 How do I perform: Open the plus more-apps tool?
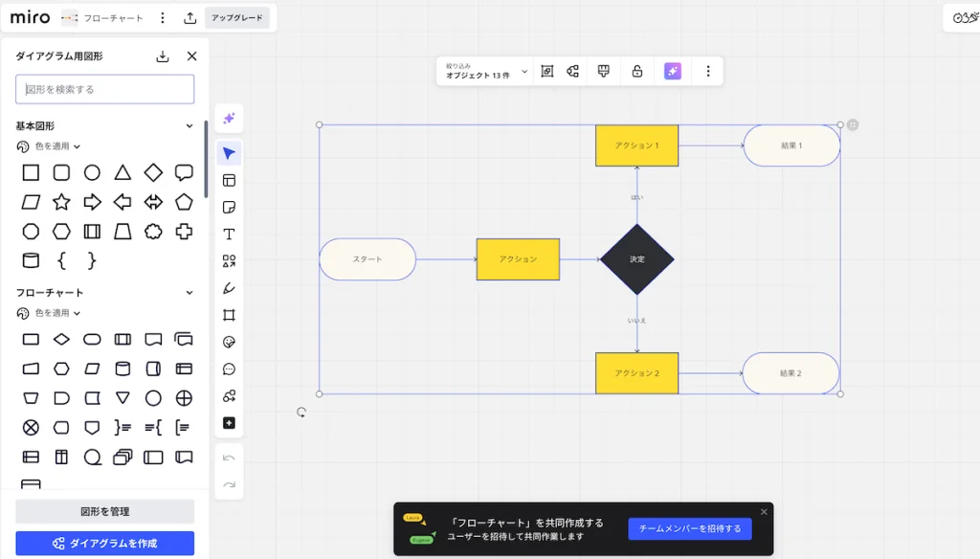click(229, 423)
